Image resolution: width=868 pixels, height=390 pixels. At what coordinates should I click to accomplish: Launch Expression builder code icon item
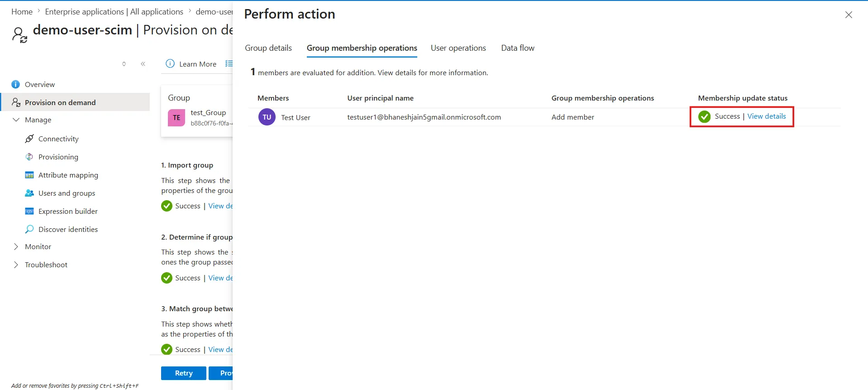[29, 211]
